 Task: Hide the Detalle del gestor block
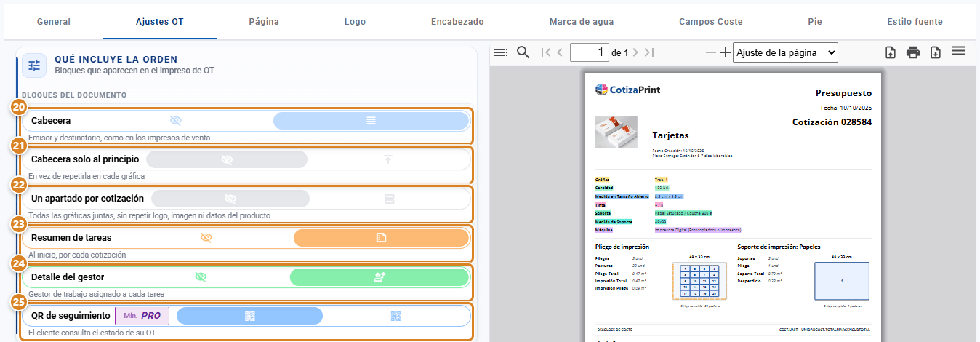coord(201,277)
